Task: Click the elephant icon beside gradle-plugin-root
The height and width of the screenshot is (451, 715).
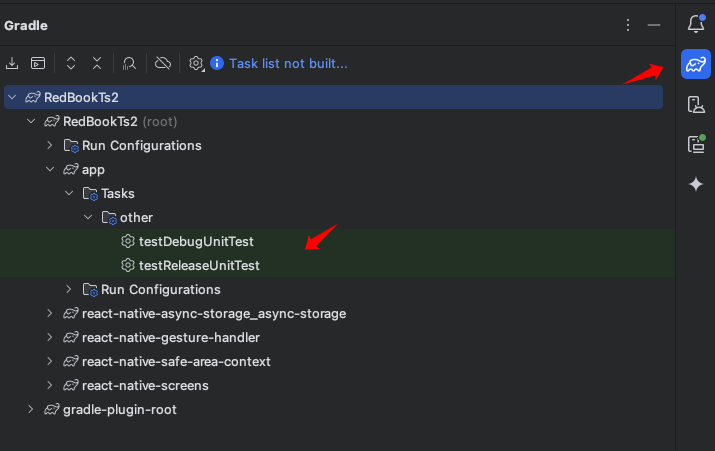Action: point(52,409)
